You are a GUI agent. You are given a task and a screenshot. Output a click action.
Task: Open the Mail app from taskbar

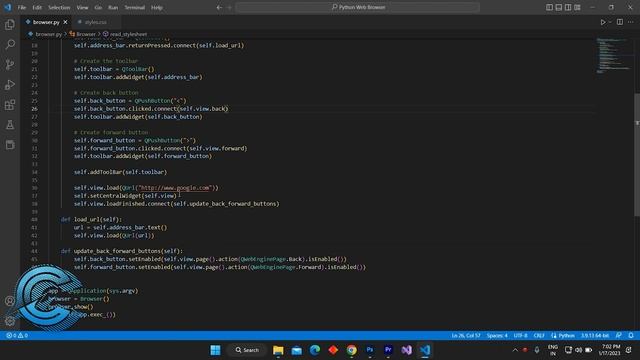[297, 350]
